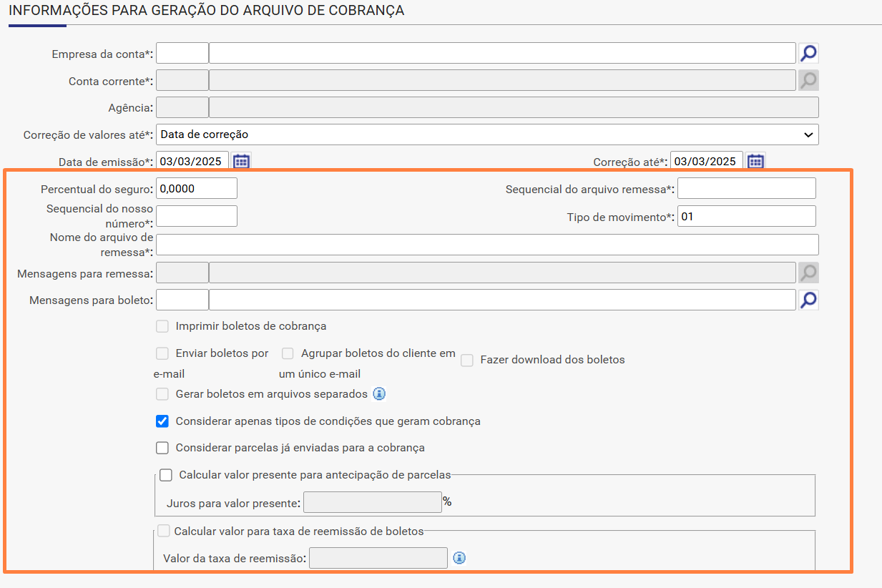Image resolution: width=882 pixels, height=588 pixels.
Task: Click the Mensagens para remessa description field
Action: 502,273
